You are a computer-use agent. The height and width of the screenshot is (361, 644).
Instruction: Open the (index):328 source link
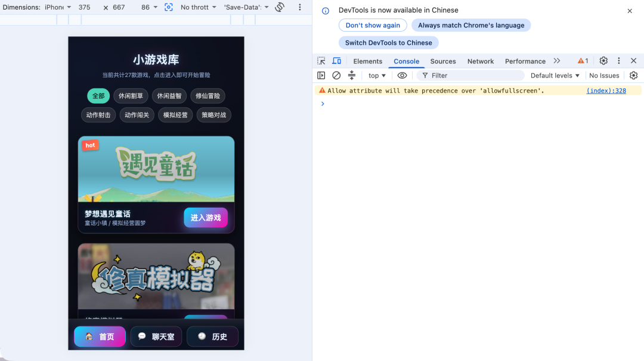(x=606, y=91)
